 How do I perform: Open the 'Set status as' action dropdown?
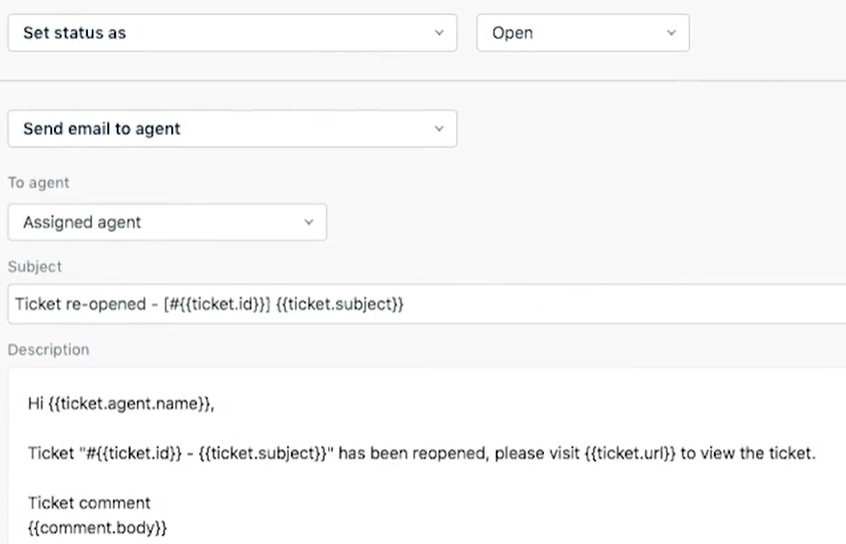(x=232, y=33)
